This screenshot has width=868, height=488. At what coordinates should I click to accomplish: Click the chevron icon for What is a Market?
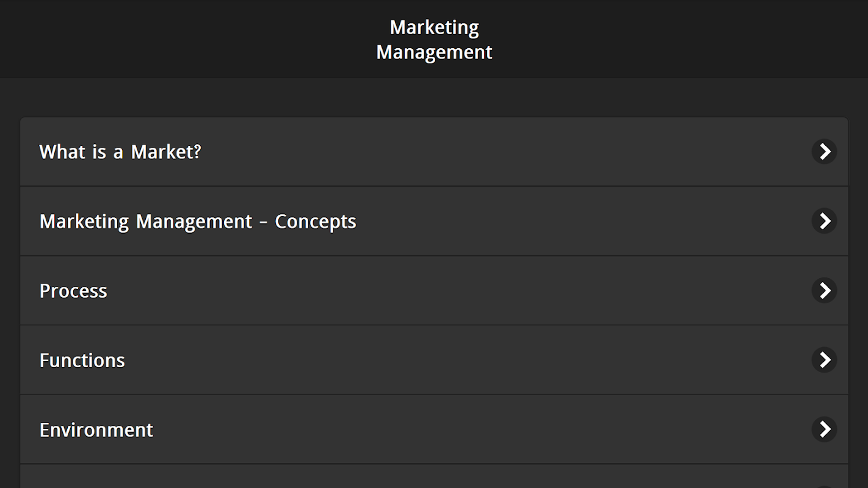824,151
